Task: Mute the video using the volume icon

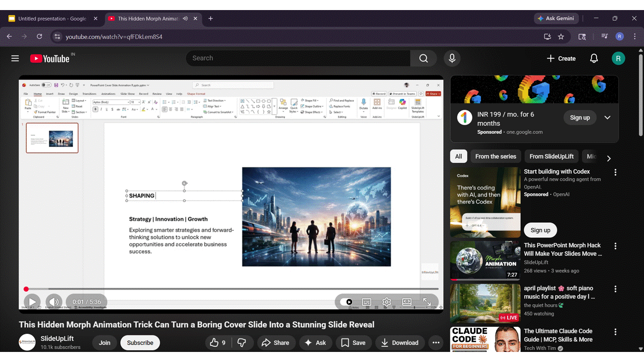Action: coord(54,301)
